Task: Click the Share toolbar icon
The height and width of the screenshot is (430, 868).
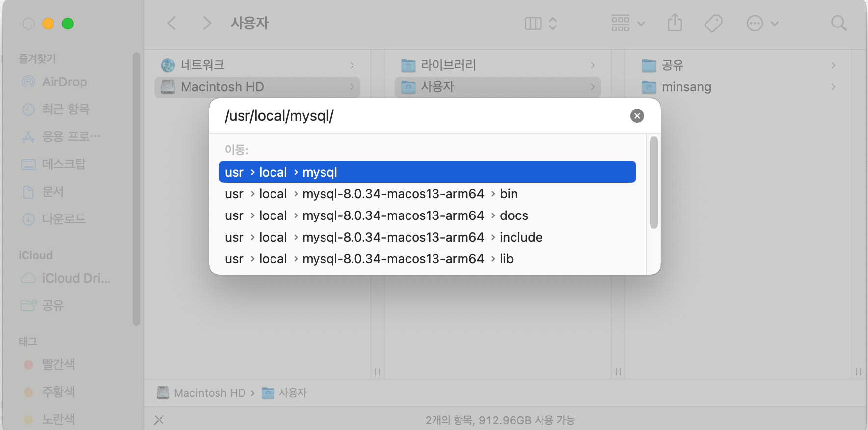Action: point(675,23)
